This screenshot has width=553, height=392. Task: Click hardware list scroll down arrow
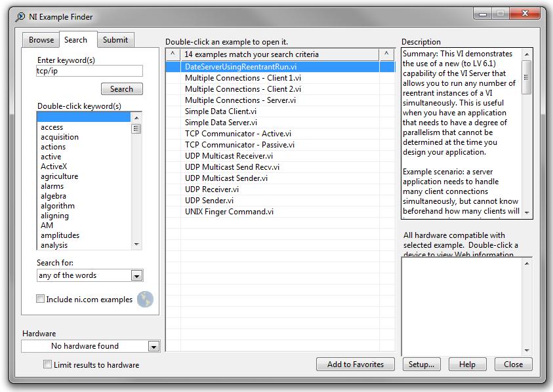pos(527,350)
